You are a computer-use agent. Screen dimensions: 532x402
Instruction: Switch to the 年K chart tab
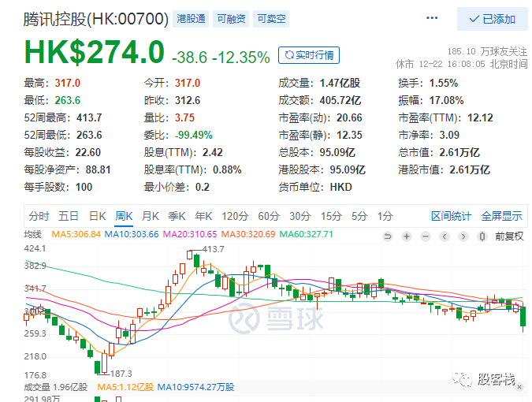click(203, 216)
